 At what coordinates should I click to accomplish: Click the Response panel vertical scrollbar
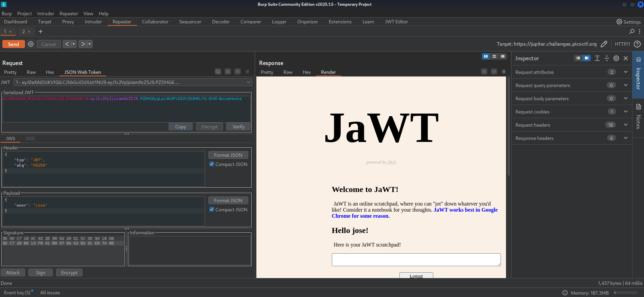(x=508, y=126)
